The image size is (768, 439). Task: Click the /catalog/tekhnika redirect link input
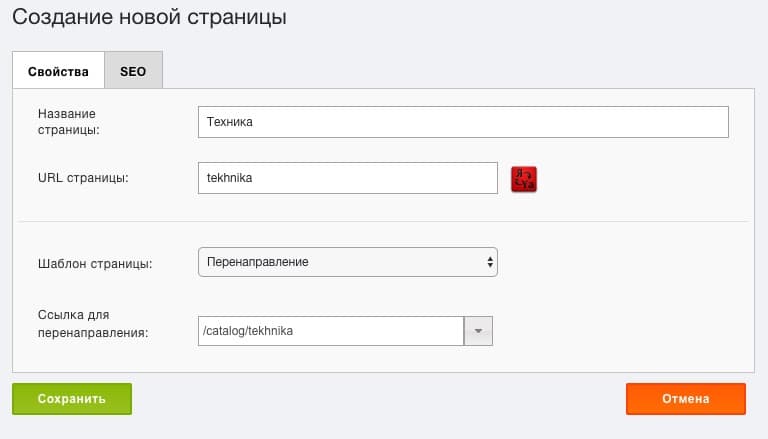331,331
